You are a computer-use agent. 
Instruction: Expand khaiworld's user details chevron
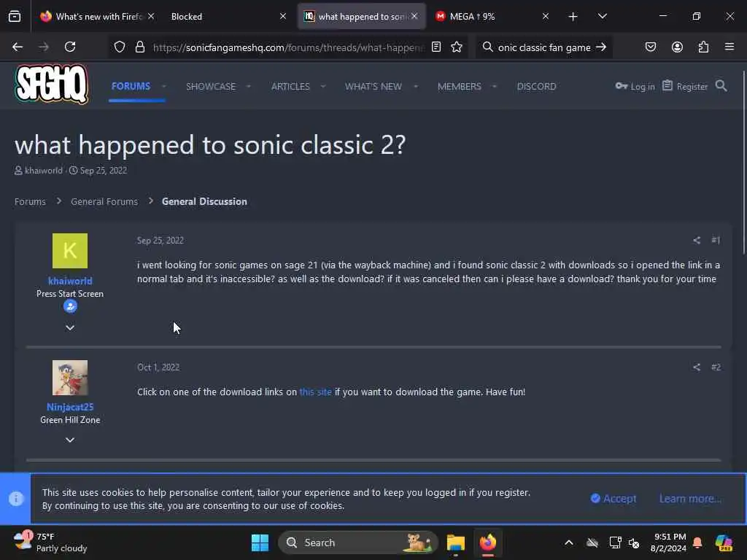click(x=70, y=327)
